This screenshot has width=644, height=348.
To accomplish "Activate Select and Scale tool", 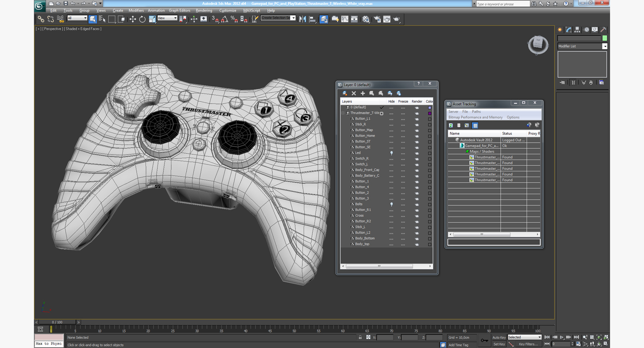I will pyautogui.click(x=152, y=19).
